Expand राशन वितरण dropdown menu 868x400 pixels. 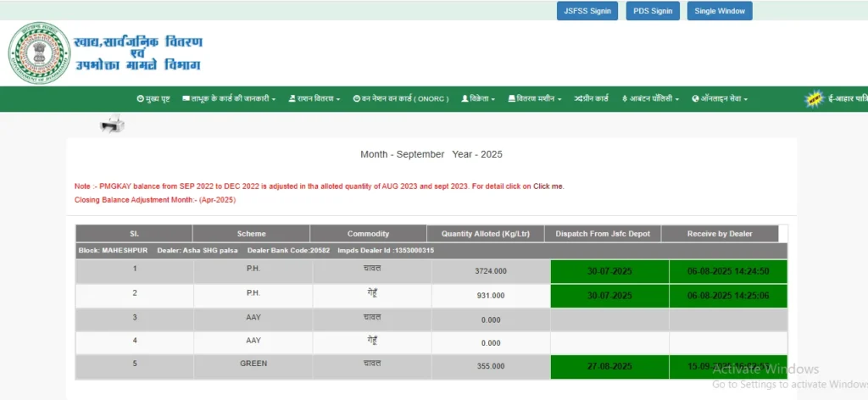[x=314, y=99]
